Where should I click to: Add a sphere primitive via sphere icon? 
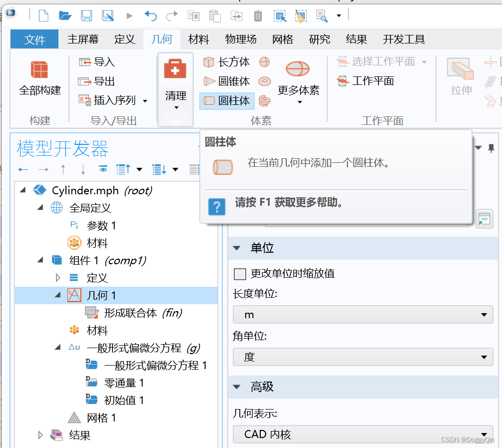(264, 62)
